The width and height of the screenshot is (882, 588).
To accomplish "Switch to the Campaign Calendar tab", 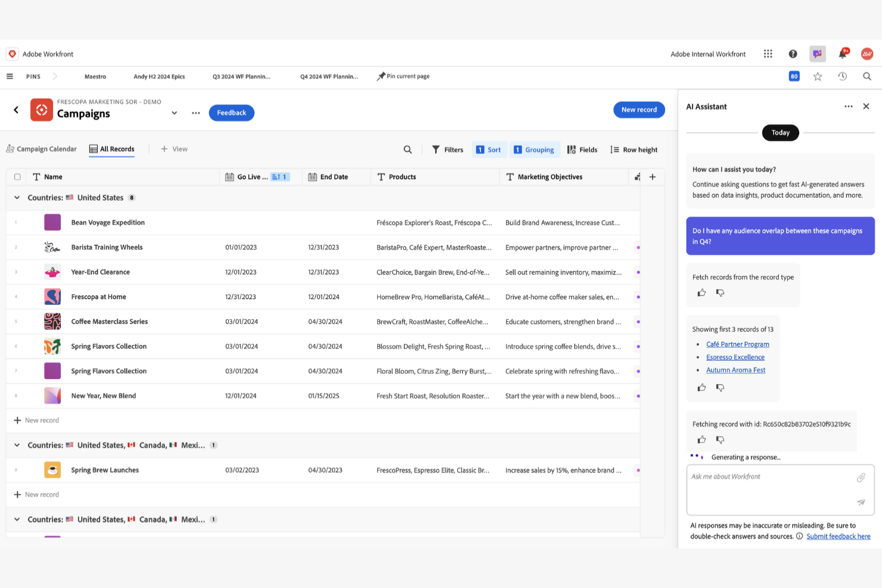I will pyautogui.click(x=41, y=148).
